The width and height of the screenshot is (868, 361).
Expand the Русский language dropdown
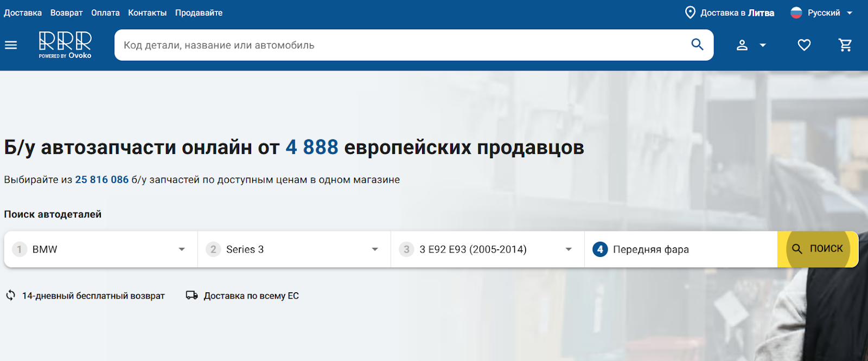[x=822, y=12]
